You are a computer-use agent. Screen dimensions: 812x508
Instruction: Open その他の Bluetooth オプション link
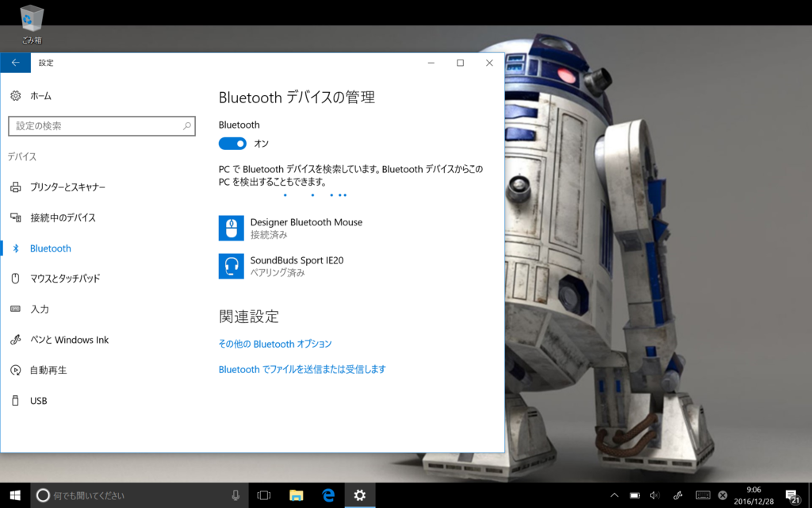coord(275,344)
